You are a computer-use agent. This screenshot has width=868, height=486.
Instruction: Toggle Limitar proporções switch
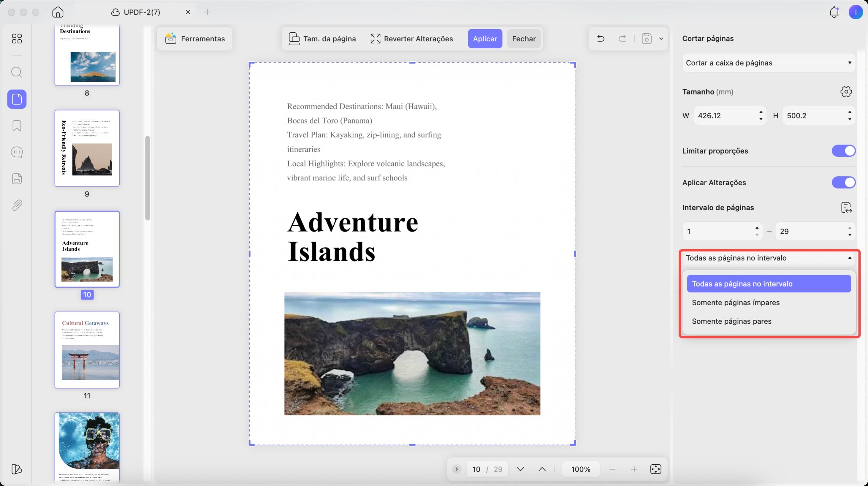(x=843, y=151)
